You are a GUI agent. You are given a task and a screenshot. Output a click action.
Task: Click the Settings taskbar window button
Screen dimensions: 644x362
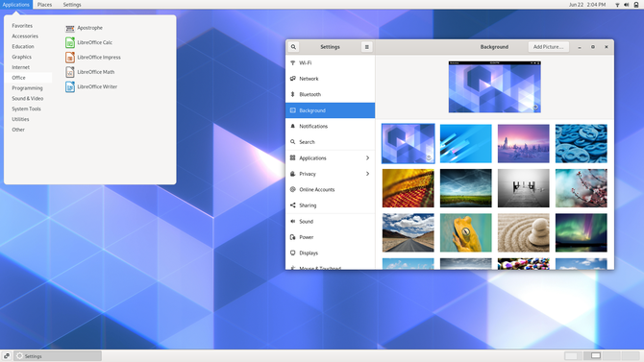coord(58,356)
